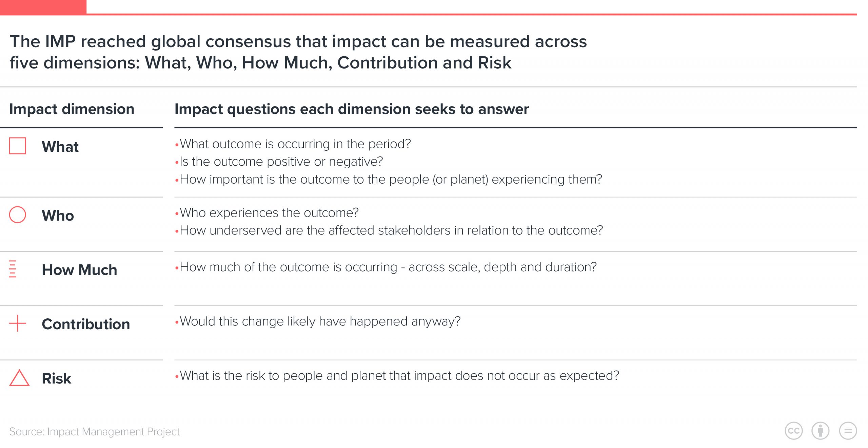Click the no-derivatives equals sign icon
Screen dimensions: 868x448
tap(848, 431)
